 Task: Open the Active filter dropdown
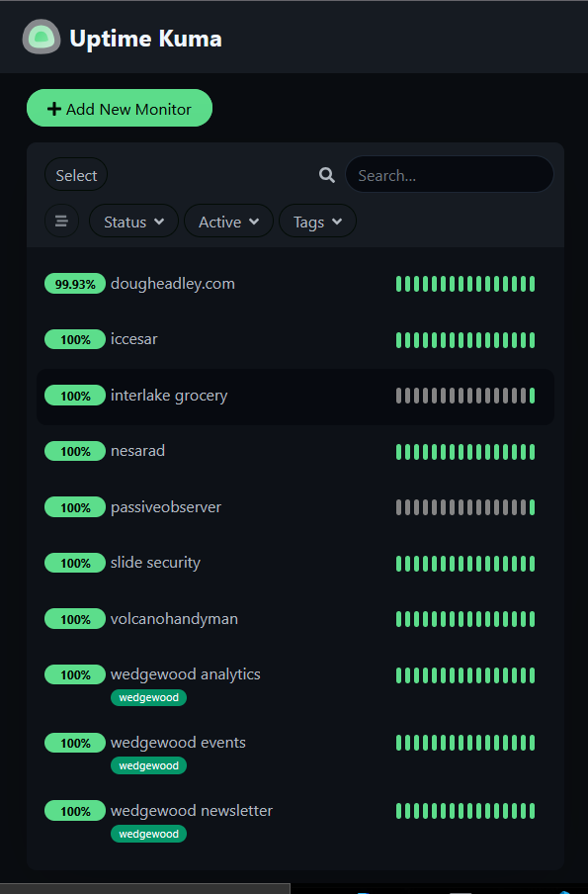coord(228,222)
